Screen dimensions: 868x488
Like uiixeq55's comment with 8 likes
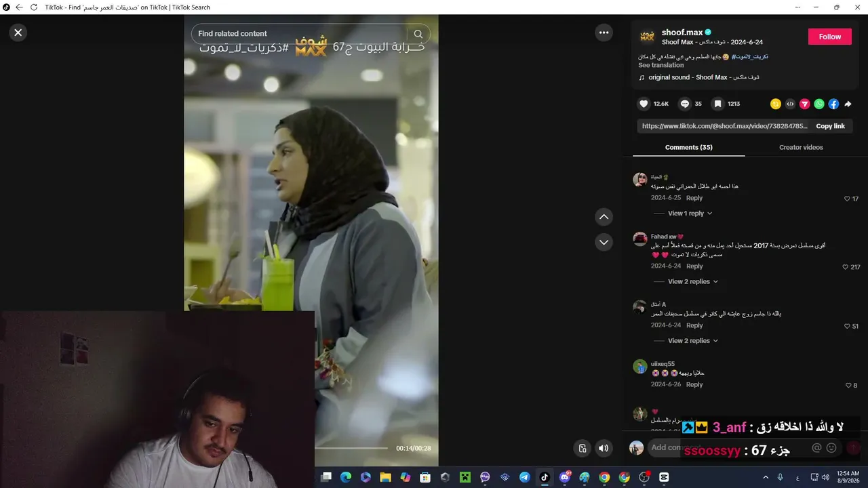848,385
